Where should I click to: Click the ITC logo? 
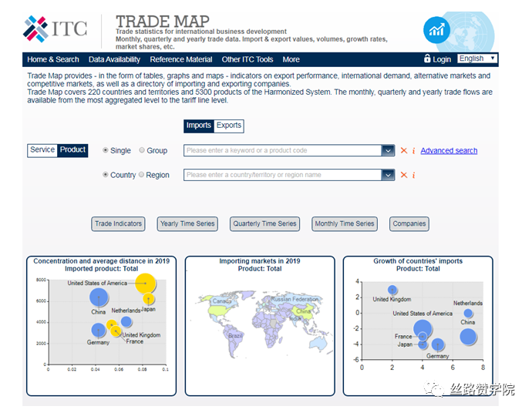tap(56, 29)
